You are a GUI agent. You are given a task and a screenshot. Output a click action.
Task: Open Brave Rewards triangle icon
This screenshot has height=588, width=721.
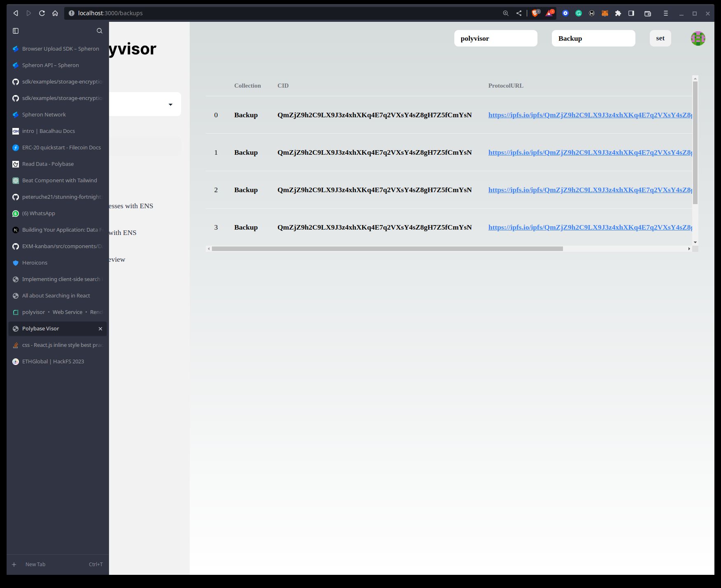[x=549, y=13]
